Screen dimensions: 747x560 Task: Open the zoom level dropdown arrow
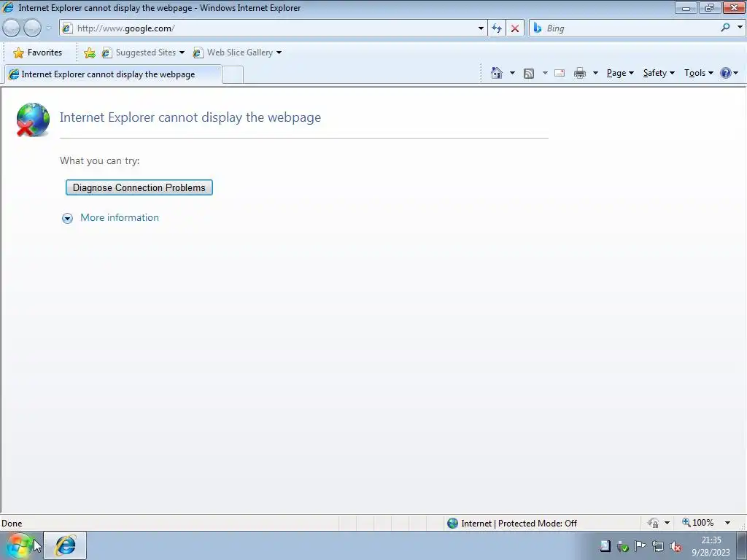[727, 523]
